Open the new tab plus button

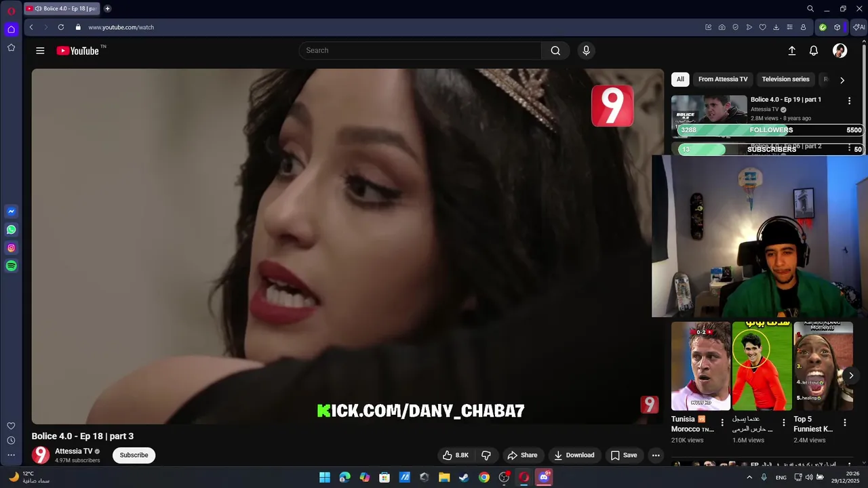(107, 9)
